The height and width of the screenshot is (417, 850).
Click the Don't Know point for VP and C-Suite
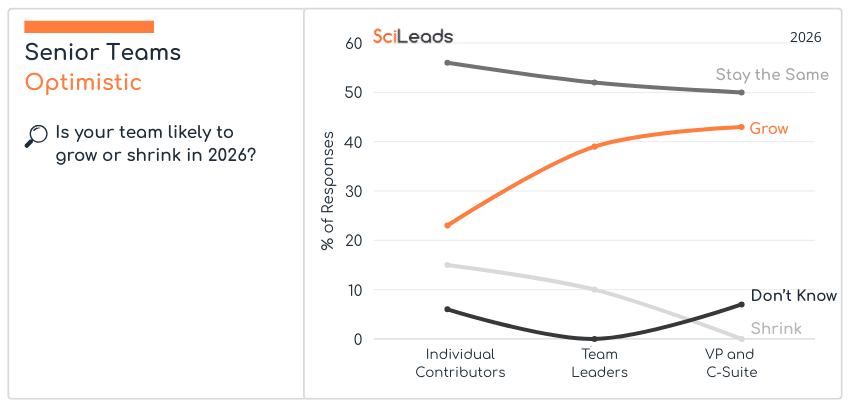point(741,304)
